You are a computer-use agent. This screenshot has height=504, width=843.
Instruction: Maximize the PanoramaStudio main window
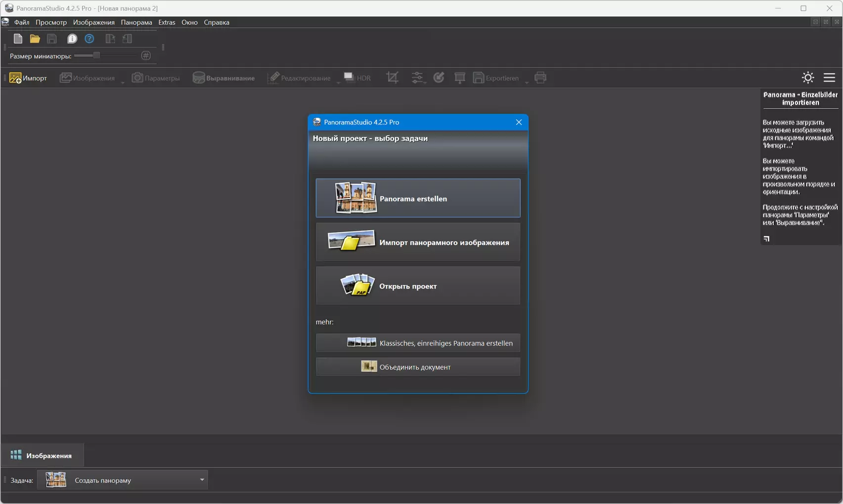point(803,8)
